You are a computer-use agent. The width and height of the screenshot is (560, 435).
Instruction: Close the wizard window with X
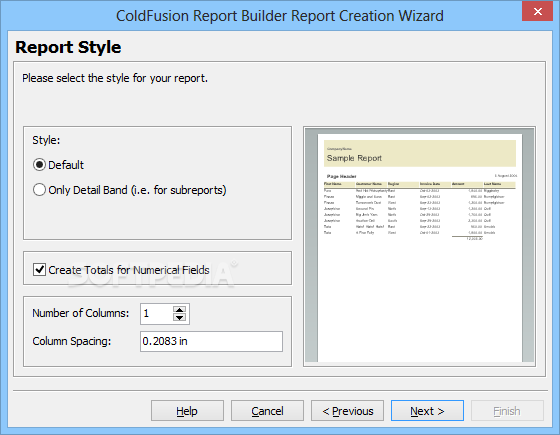pos(538,11)
